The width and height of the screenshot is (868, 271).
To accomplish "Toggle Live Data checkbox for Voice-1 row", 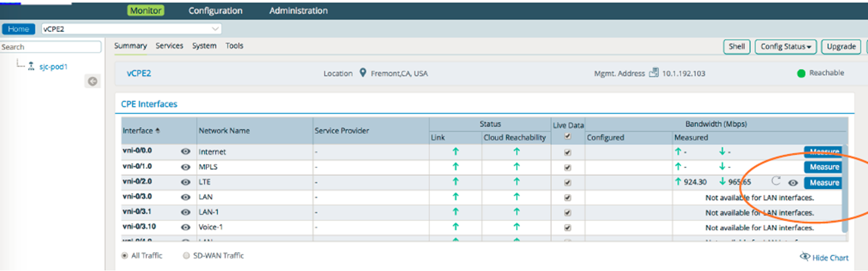I will pyautogui.click(x=568, y=228).
